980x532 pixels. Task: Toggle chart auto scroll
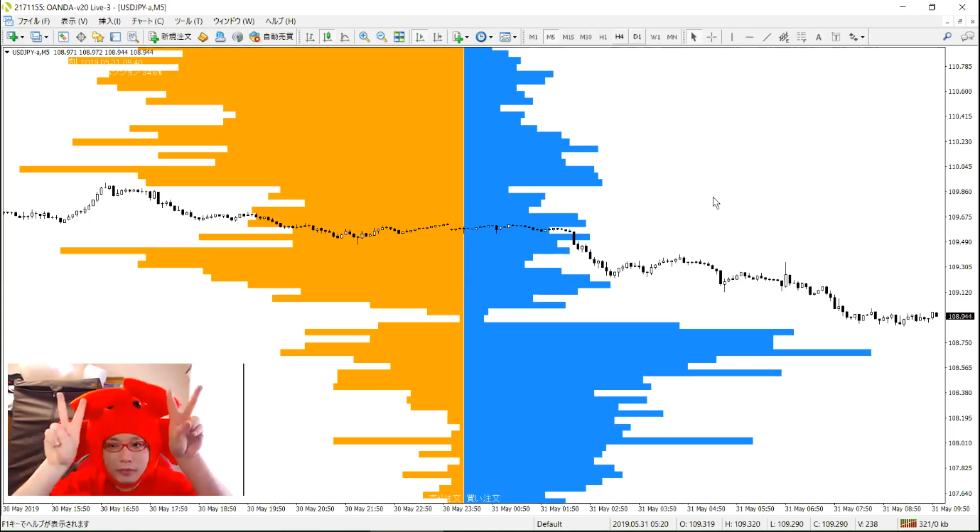(x=420, y=37)
